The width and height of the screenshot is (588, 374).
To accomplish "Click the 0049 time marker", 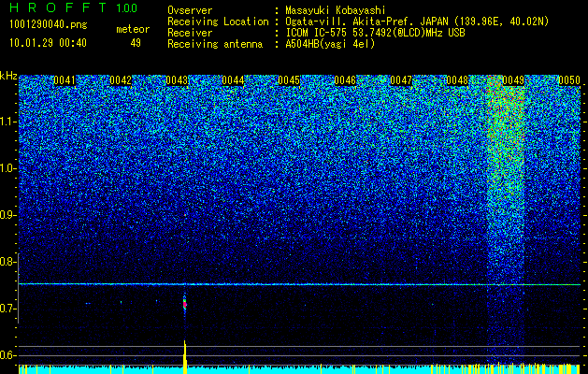I will pos(513,80).
